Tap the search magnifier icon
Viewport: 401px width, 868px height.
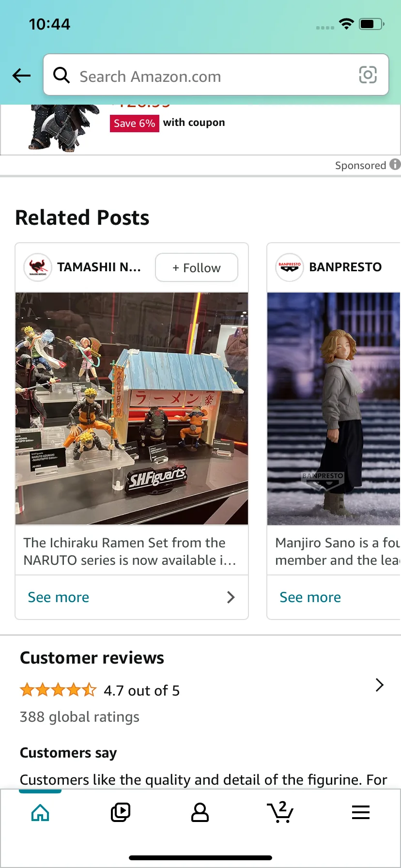click(x=62, y=75)
